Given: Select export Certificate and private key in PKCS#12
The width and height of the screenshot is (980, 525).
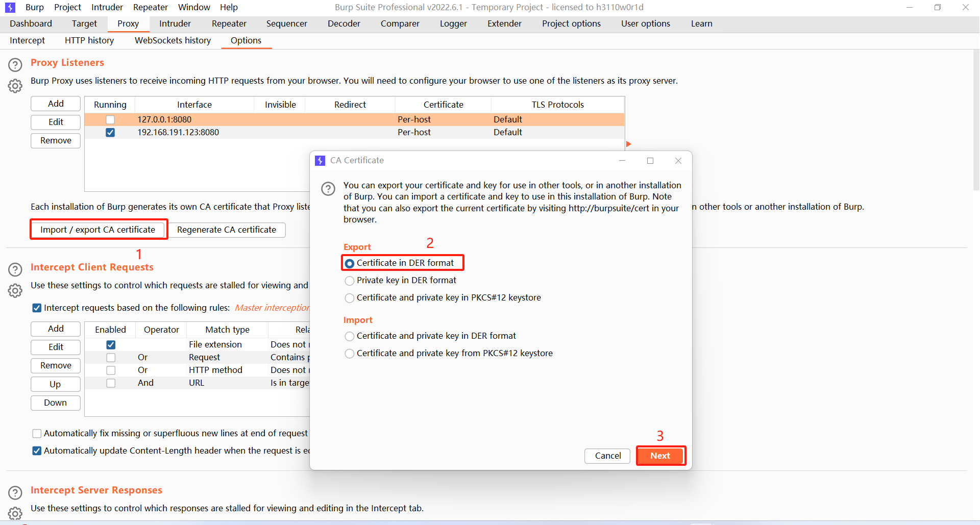Looking at the screenshot, I should click(350, 298).
